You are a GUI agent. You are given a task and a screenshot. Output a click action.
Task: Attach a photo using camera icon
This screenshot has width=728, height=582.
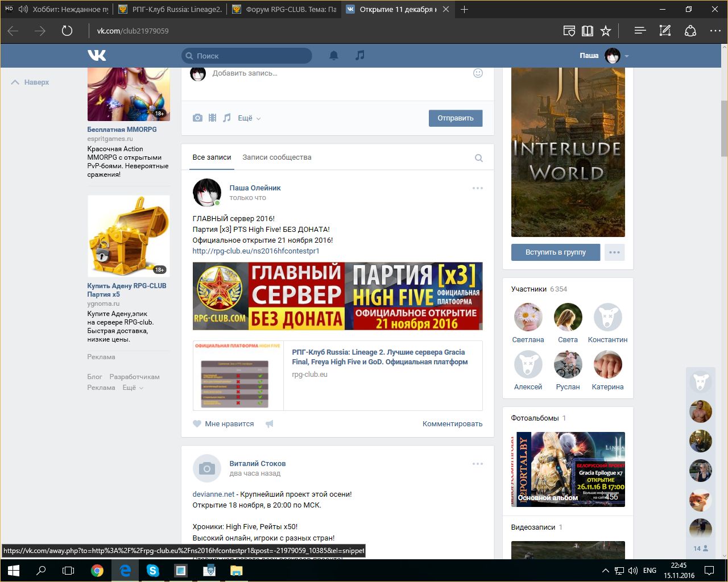click(197, 118)
